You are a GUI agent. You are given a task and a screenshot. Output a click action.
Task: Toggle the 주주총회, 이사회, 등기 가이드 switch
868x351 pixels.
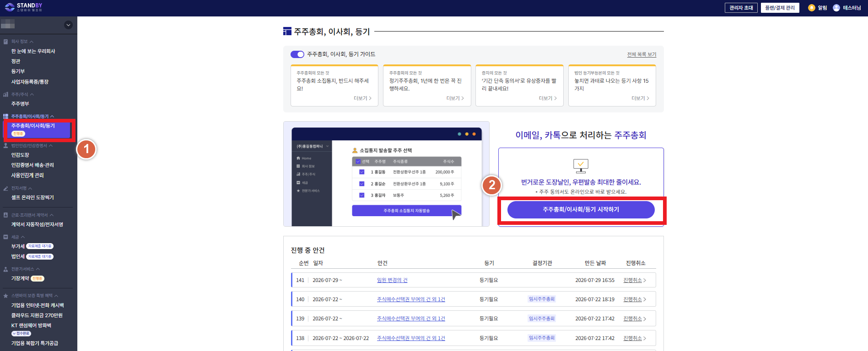coord(297,54)
